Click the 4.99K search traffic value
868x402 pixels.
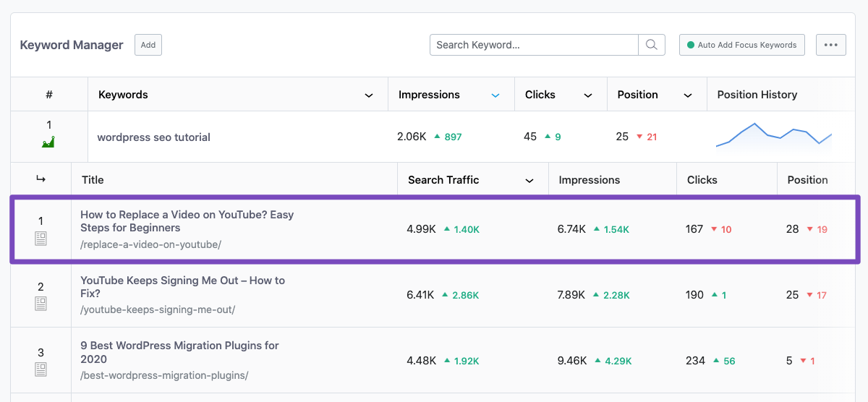[421, 228]
